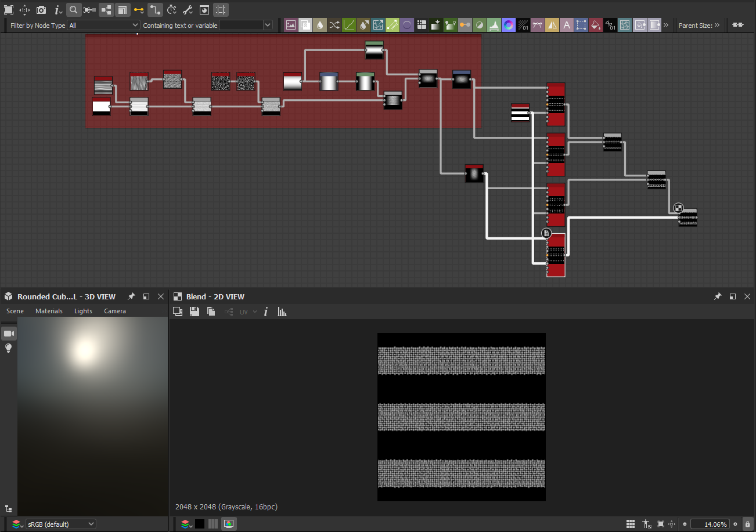Image resolution: width=756 pixels, height=532 pixels.
Task: Add a Sharpen node (triangle icon)
Action: click(x=552, y=25)
